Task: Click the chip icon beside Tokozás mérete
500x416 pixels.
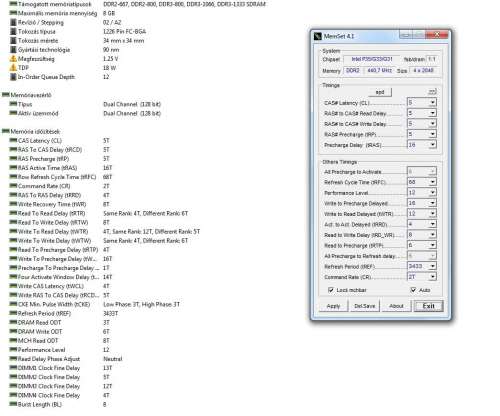Action: (13, 40)
